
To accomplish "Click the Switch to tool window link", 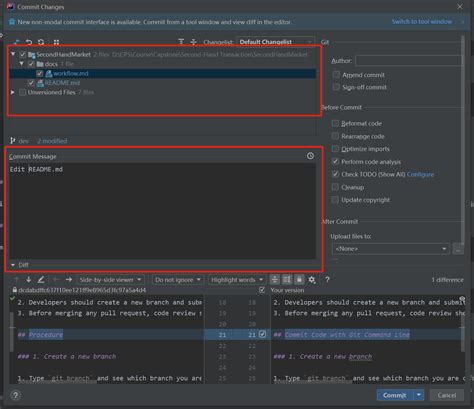I will click(x=422, y=22).
